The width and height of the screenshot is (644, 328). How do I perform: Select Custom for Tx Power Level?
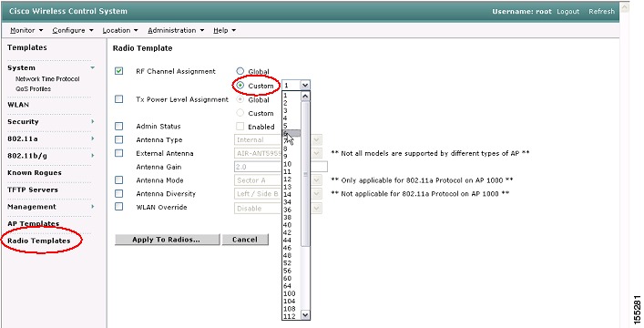240,113
